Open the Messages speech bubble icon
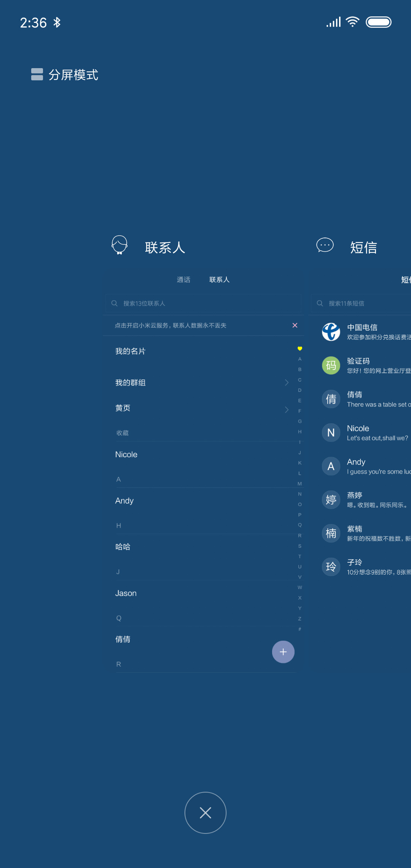The width and height of the screenshot is (411, 868). (325, 246)
